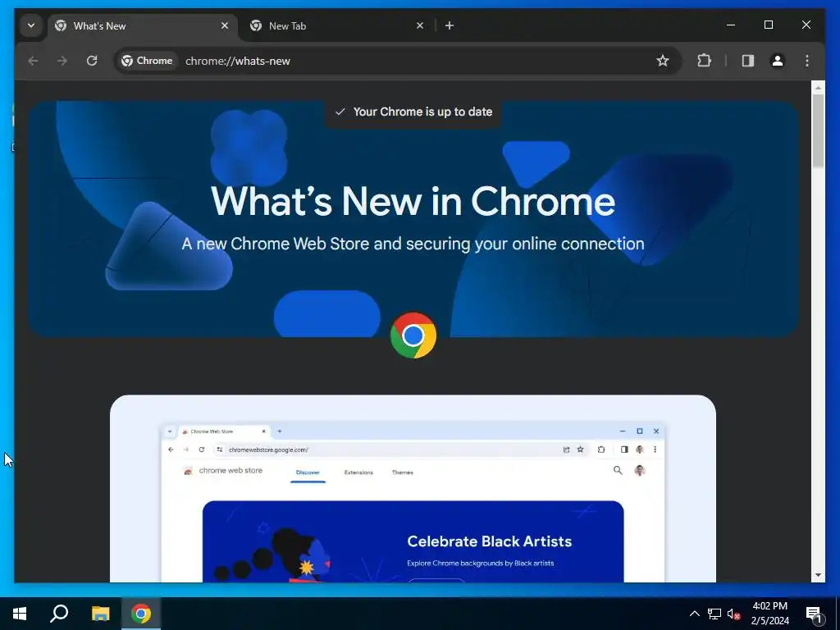This screenshot has width=840, height=630.
Task: Open the Windows Start menu
Action: pos(20,614)
